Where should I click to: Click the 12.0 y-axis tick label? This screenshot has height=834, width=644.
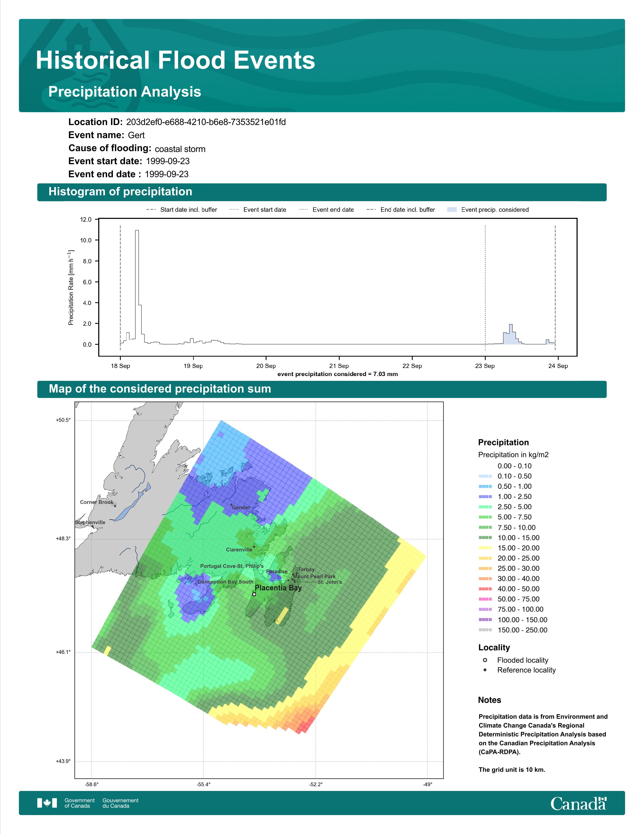(86, 220)
